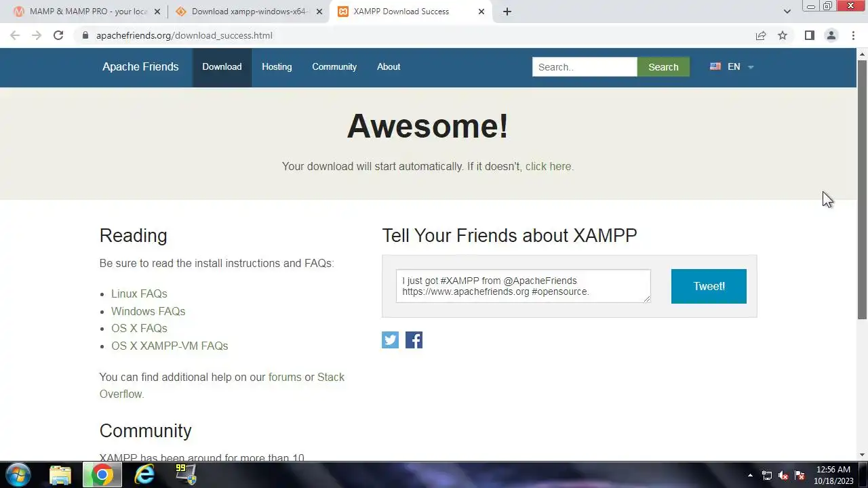Click the installer icon in the taskbar

pos(185,474)
